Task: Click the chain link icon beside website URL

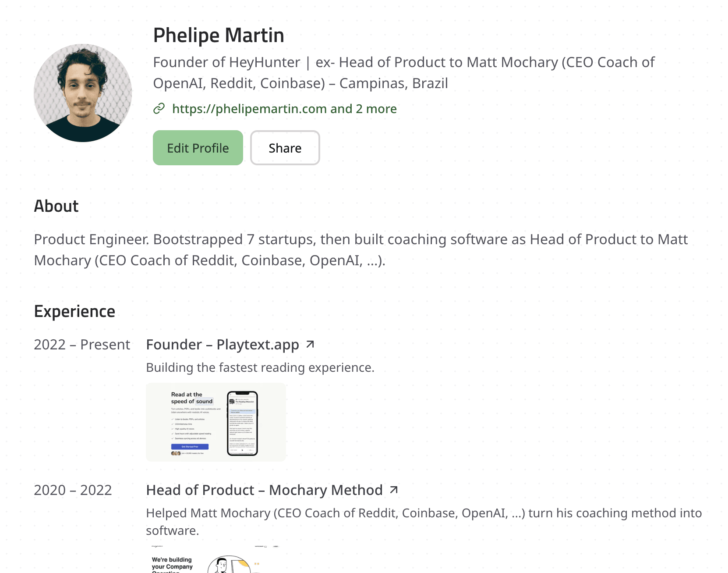Action: click(159, 108)
